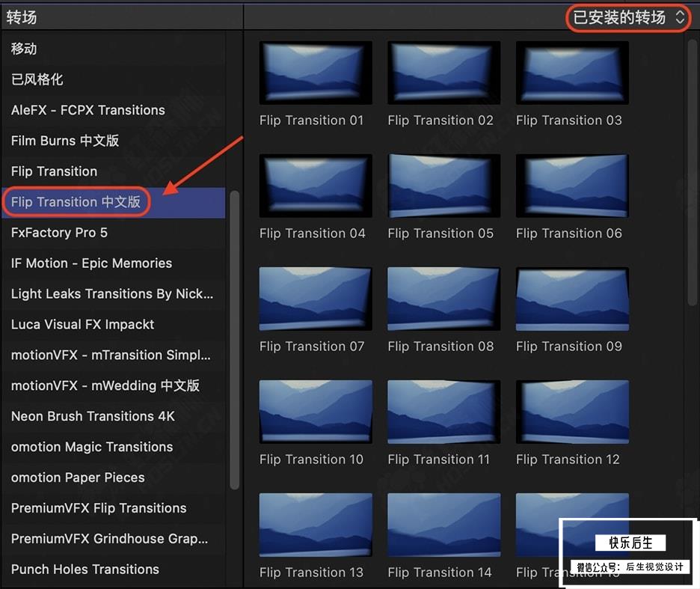The height and width of the screenshot is (589, 700).
Task: Select the highlighted Flip Transition 中文版 category
Action: click(114, 202)
